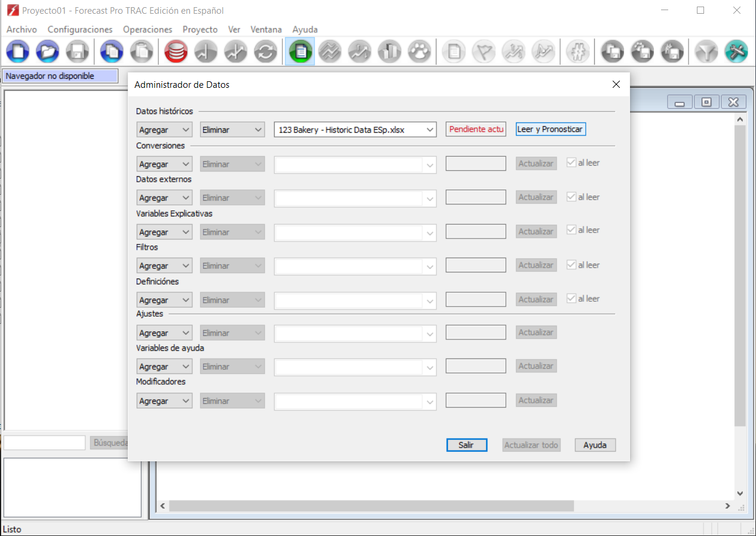Image resolution: width=756 pixels, height=536 pixels.
Task: Open Agregar dropdown under Datos históricos
Action: (x=164, y=130)
